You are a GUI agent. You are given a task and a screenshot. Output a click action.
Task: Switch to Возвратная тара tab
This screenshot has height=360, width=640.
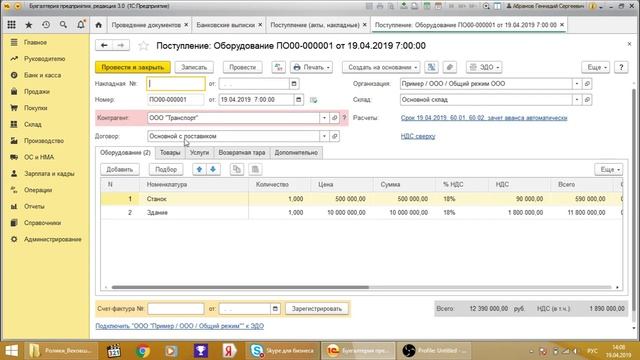point(242,153)
